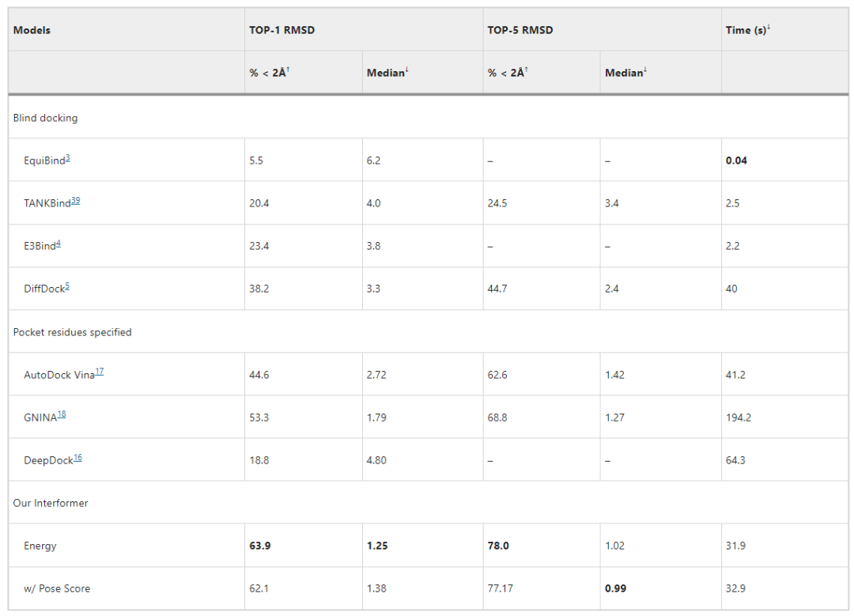Select the Pocket residues specified section row

click(72, 332)
